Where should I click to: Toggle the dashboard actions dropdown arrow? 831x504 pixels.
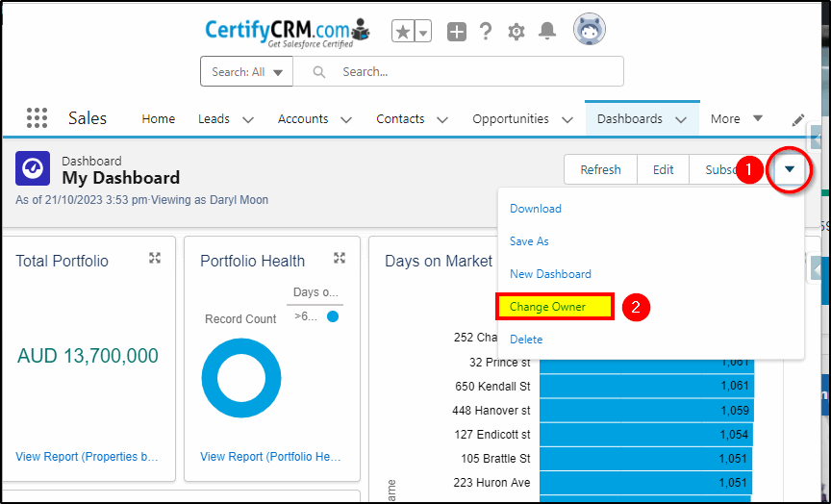pos(789,170)
